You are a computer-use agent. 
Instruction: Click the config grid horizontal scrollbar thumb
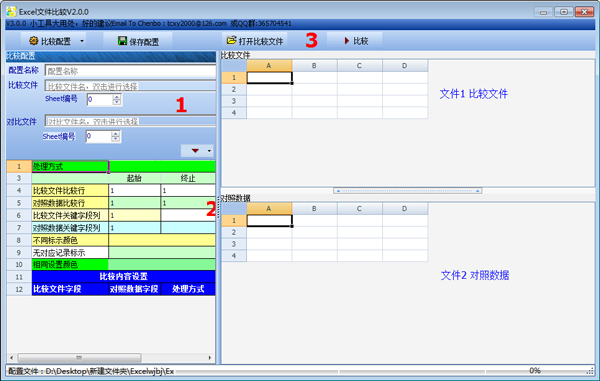[79, 358]
